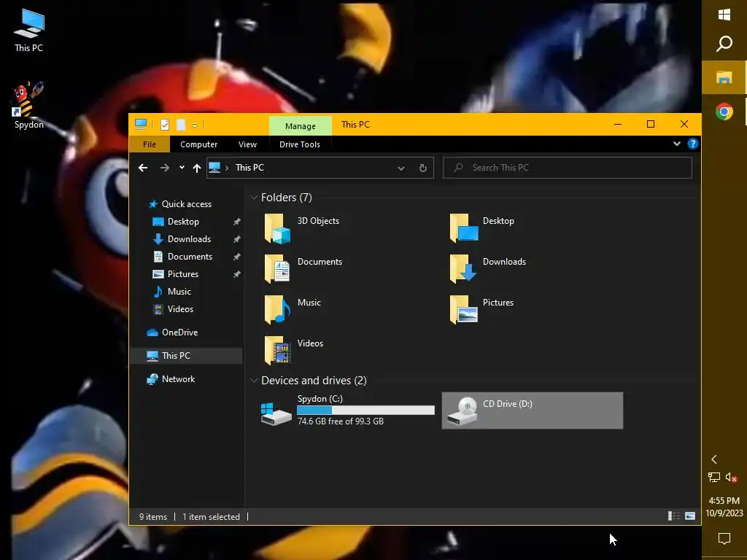This screenshot has height=560, width=747.
Task: Open Music in the navigation pane
Action: tap(179, 292)
